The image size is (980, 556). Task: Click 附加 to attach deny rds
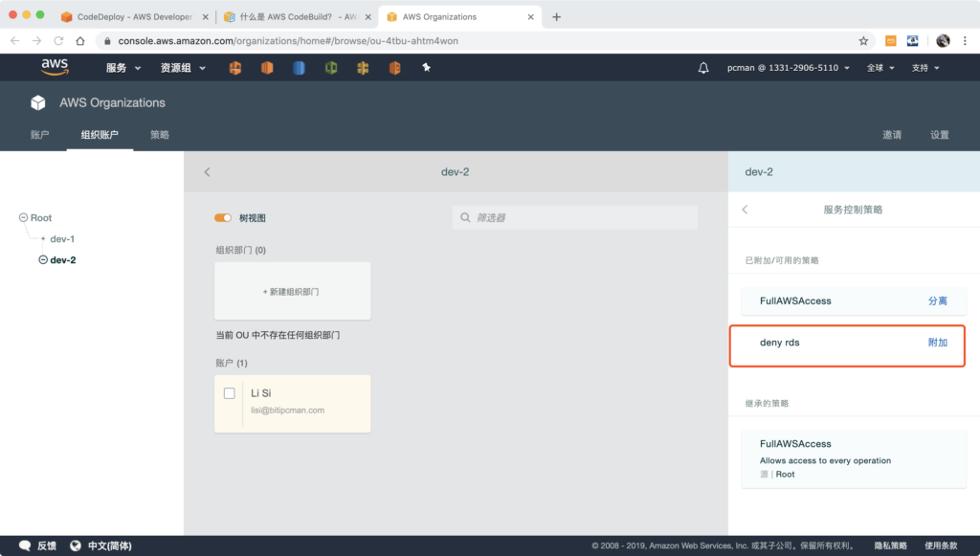pos(938,343)
